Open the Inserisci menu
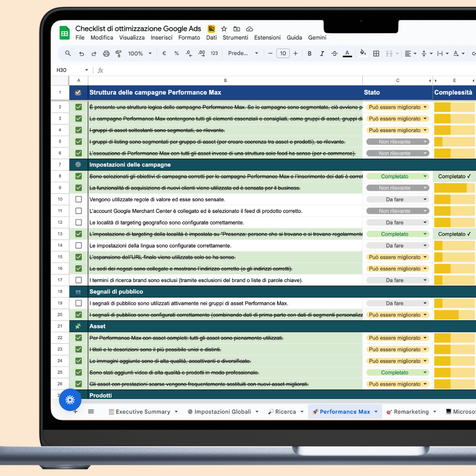The width and height of the screenshot is (476, 476). [x=161, y=38]
